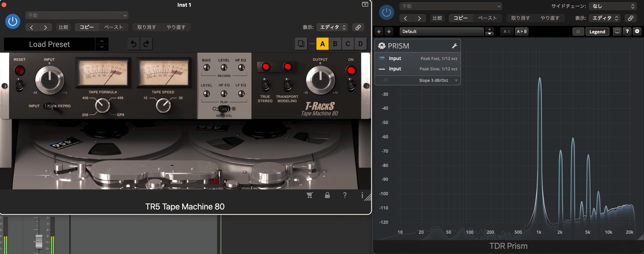Click the copy A/B settings icon beside A

point(301,44)
